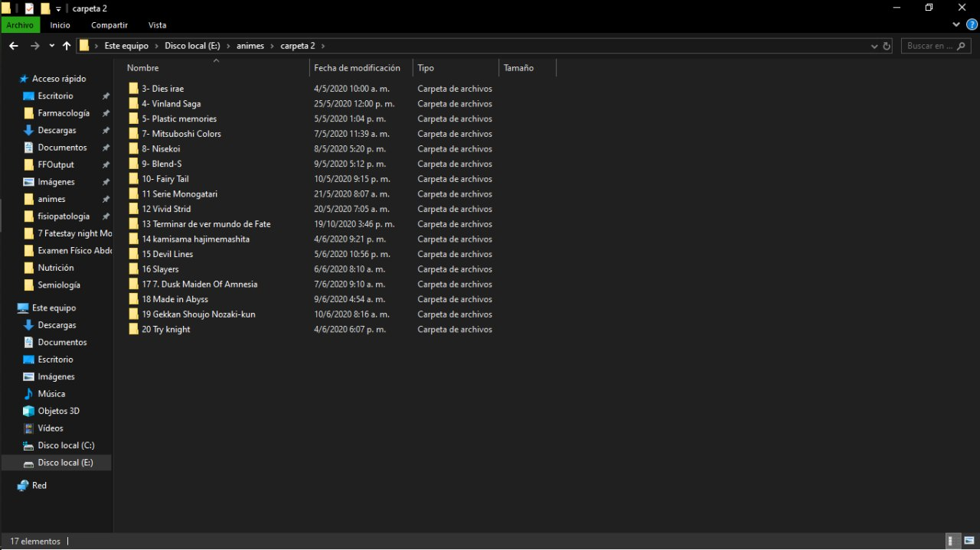Open the address bar history dropdown
This screenshot has height=550, width=980.
874,46
